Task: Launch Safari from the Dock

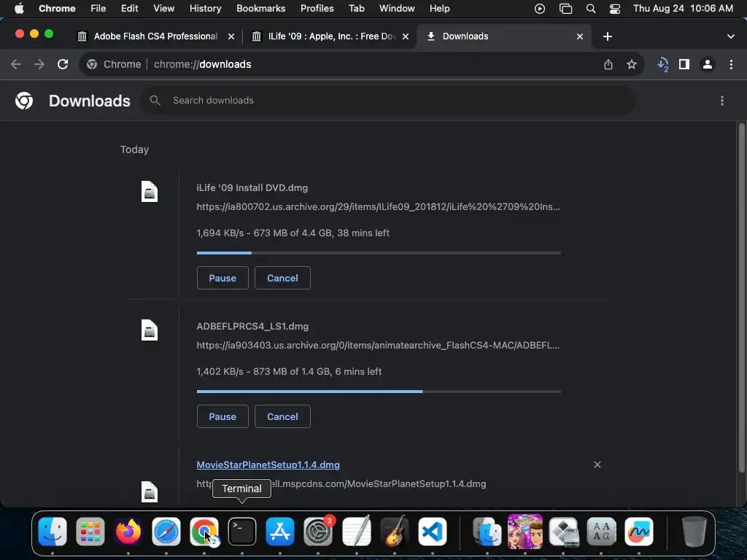Action: pyautogui.click(x=166, y=531)
